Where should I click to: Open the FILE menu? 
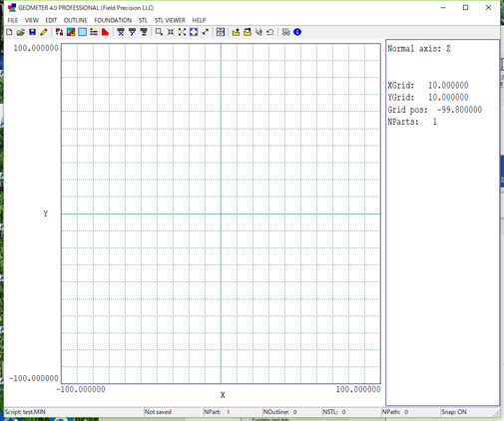point(13,20)
